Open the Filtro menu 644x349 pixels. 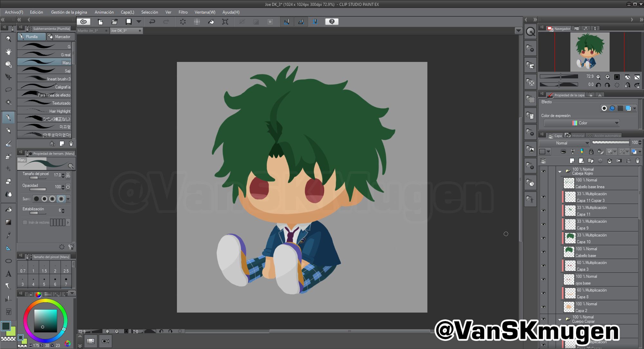pos(183,12)
